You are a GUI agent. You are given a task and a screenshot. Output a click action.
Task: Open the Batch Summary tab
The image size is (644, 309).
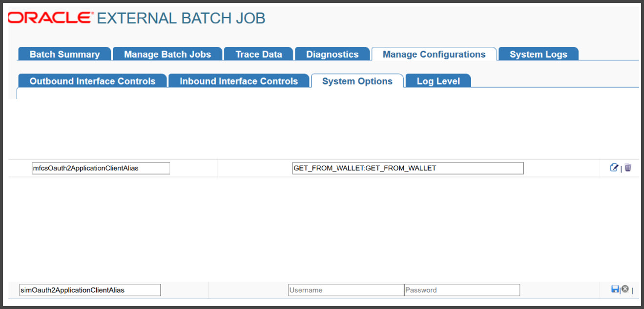[64, 54]
